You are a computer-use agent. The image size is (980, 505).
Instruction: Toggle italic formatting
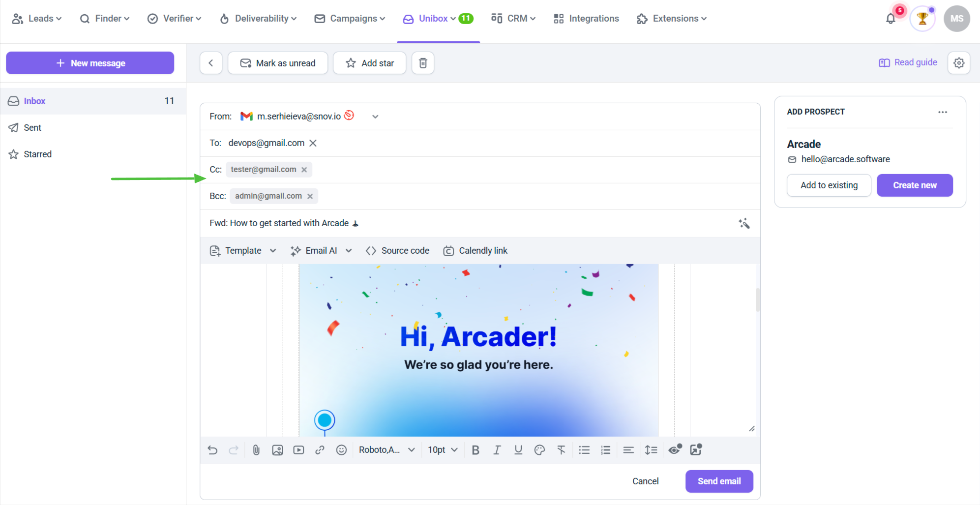[x=497, y=450]
